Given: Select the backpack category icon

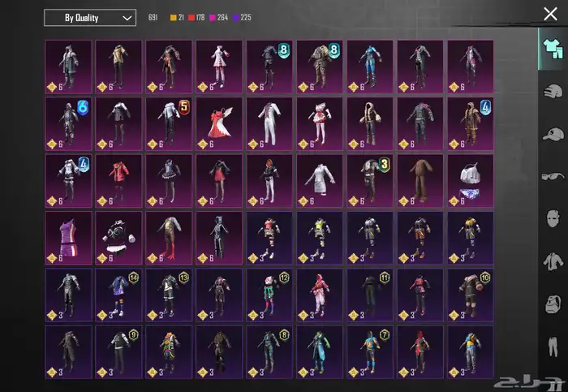Looking at the screenshot, I should [552, 306].
